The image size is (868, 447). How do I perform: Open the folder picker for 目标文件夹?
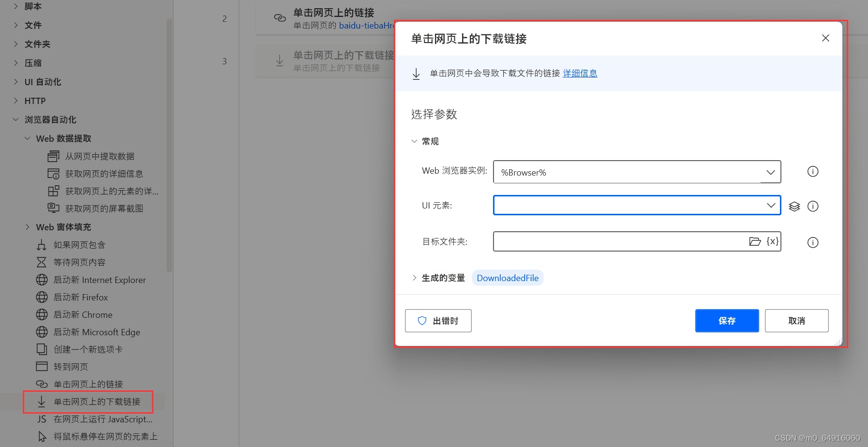755,241
